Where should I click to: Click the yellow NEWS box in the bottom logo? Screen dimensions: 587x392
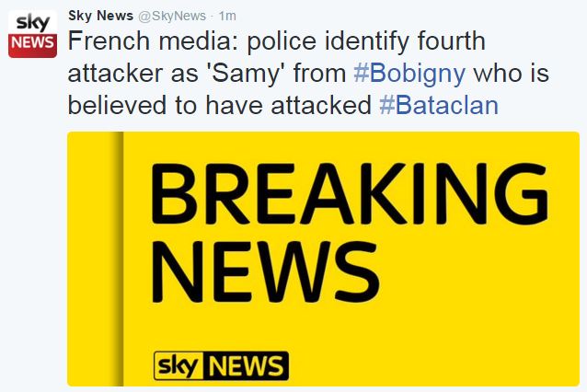245,365
